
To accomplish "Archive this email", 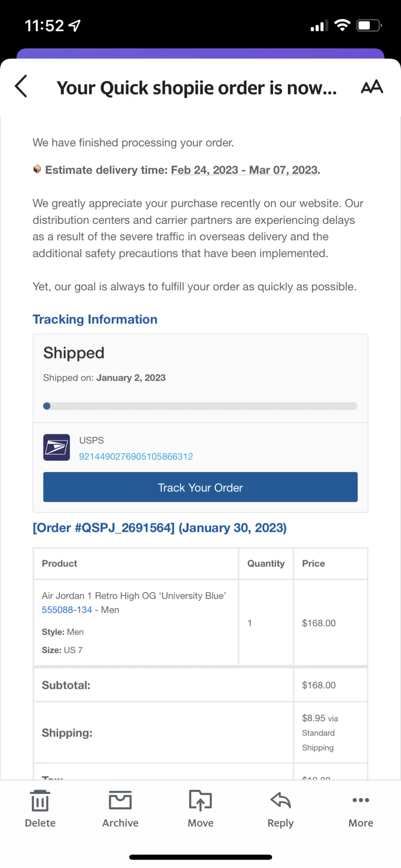I will tap(120, 809).
